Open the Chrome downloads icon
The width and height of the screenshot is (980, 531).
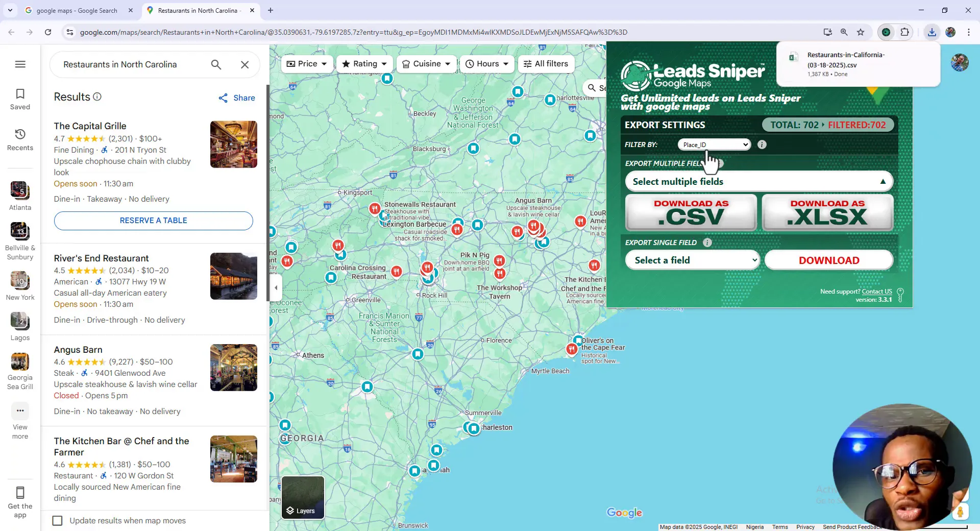932,32
